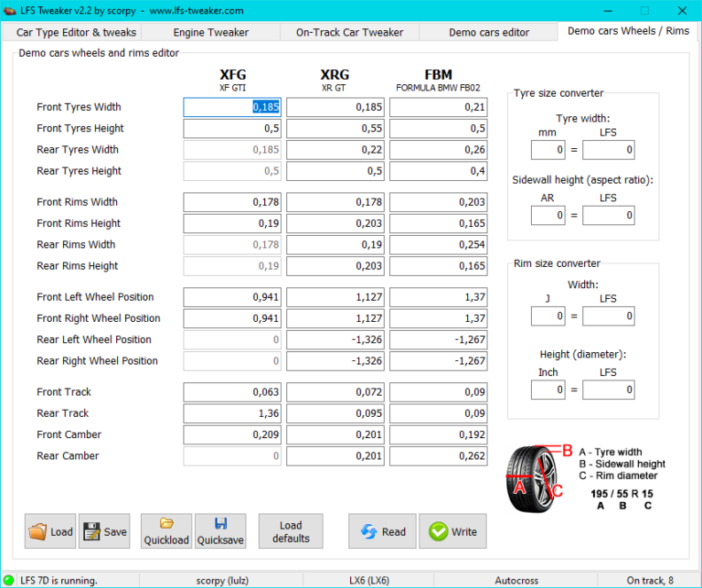Click the Load button with folder icon
702x588 pixels.
[50, 531]
